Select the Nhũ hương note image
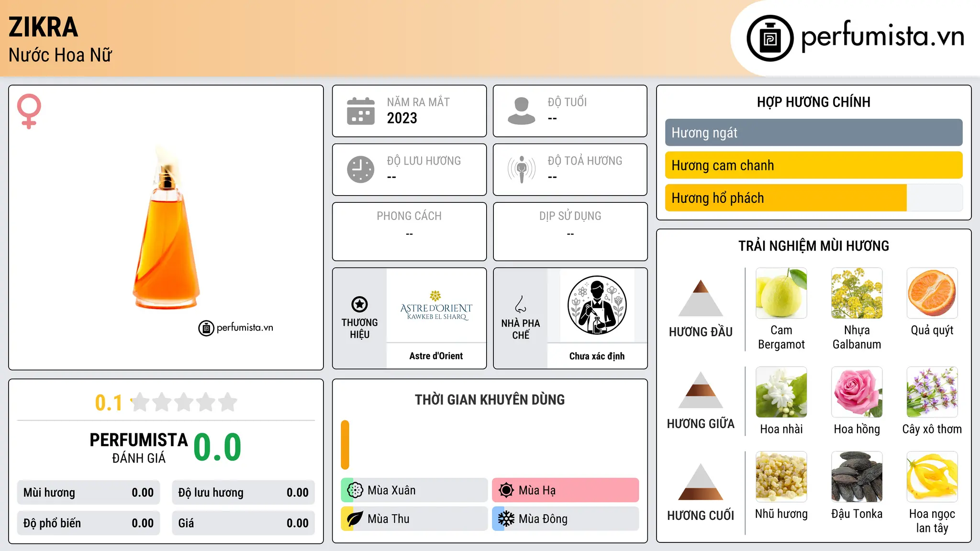The image size is (980, 551). (x=781, y=477)
